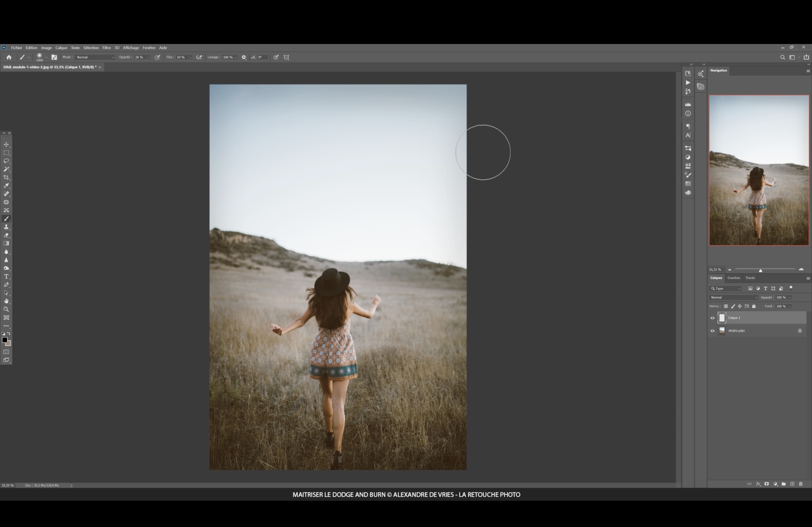The height and width of the screenshot is (527, 812).
Task: Select the Clone Stamp tool
Action: click(6, 227)
